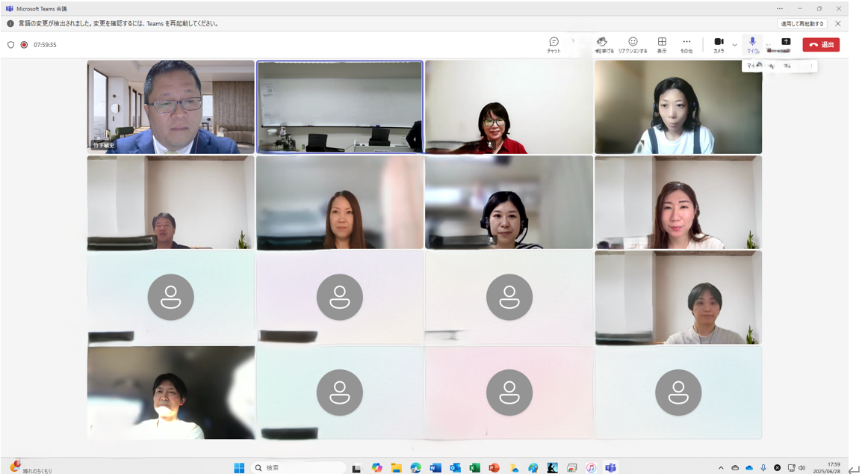Raise hand with 手を挙げる button
Image resolution: width=868 pixels, height=474 pixels.
coord(604,45)
